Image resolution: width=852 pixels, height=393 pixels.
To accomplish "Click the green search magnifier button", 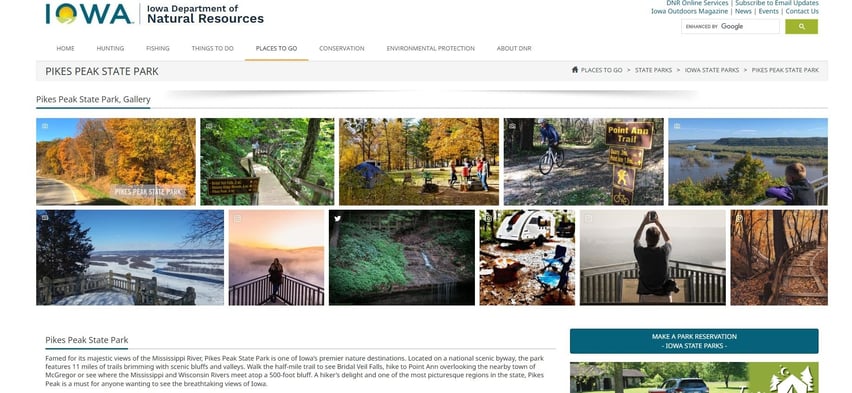I will 801,27.
